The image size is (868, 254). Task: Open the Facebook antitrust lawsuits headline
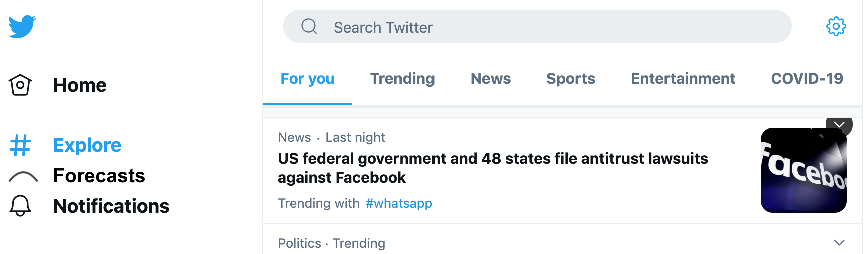tap(493, 168)
